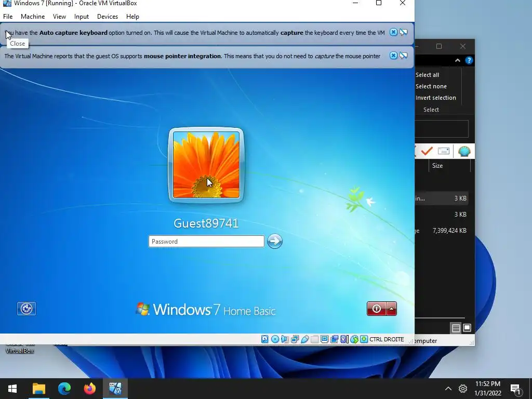Click the Guest89741 user picture
The image size is (532, 399).
(x=206, y=165)
